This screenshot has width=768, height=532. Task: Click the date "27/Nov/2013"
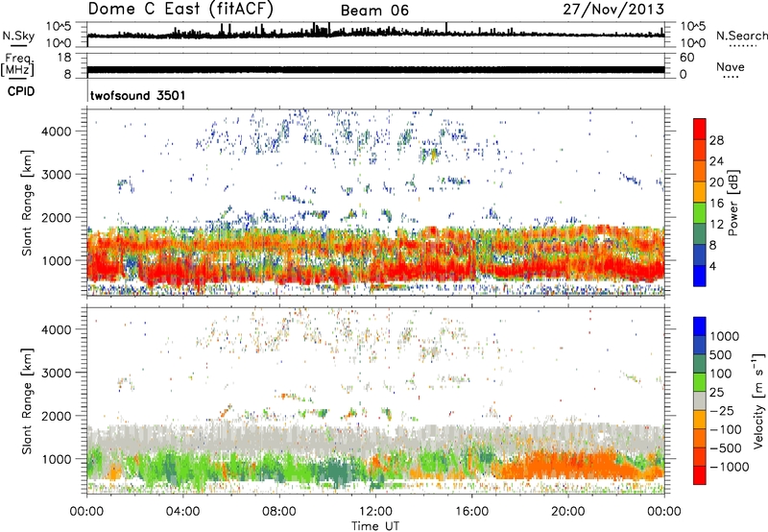click(x=613, y=10)
